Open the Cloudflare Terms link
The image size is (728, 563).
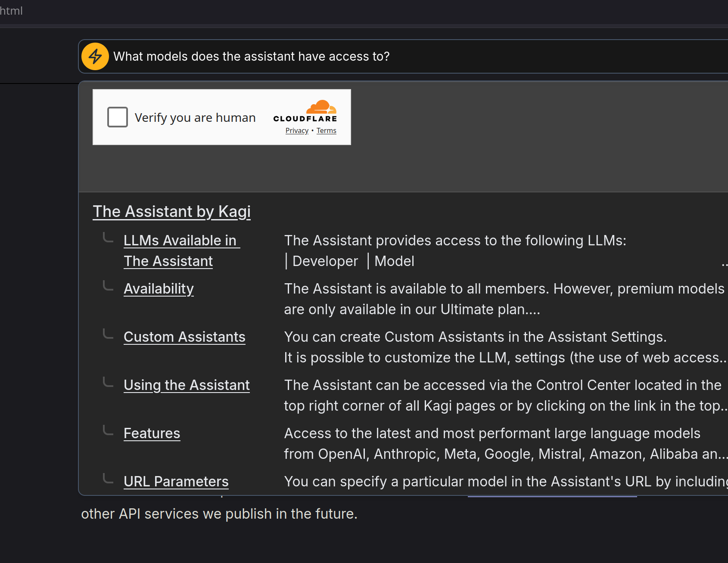pyautogui.click(x=326, y=131)
